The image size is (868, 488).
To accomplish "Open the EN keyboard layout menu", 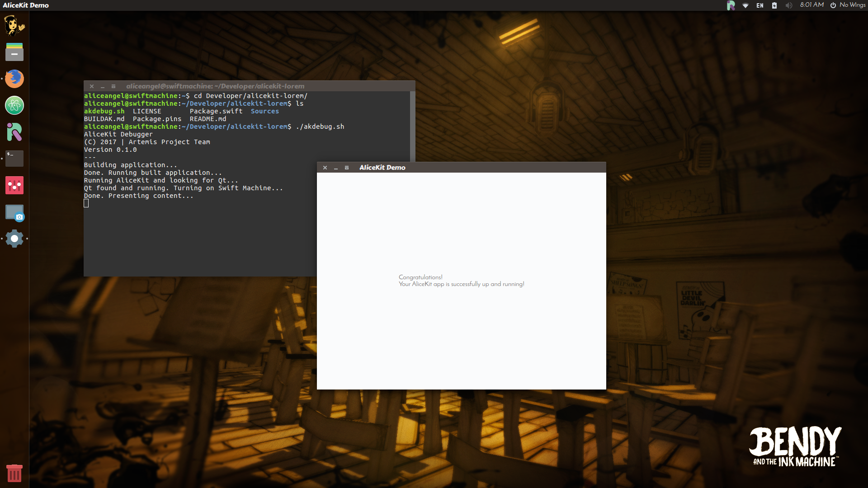I will coord(760,5).
